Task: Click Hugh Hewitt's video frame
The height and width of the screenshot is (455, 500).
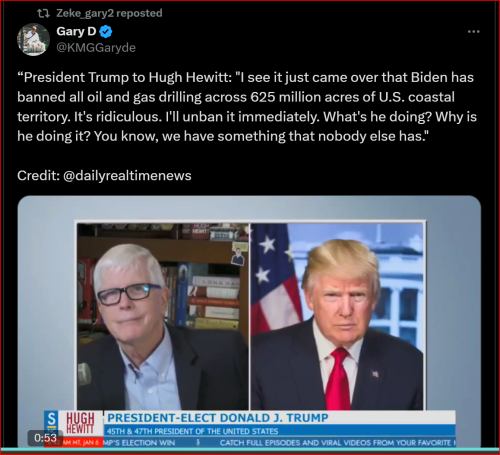Action: (x=163, y=316)
